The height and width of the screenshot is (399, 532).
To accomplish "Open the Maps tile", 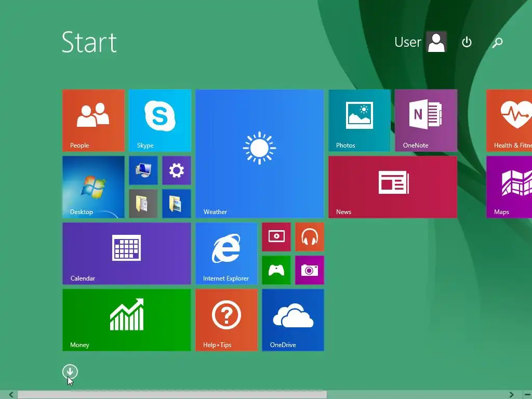I will pyautogui.click(x=509, y=187).
